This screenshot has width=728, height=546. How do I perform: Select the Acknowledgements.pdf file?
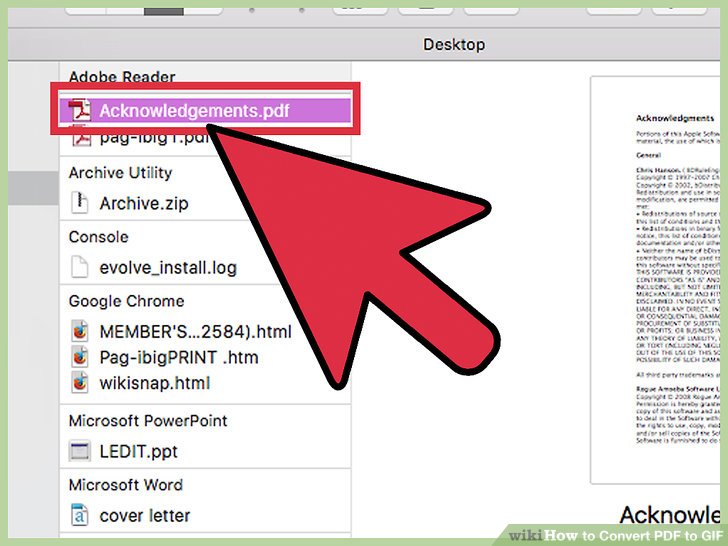coord(205,110)
